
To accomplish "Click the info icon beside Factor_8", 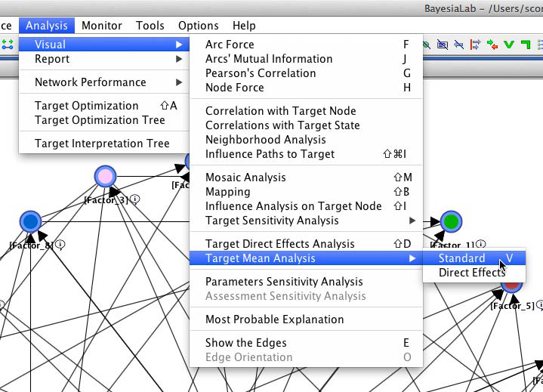I will pyautogui.click(x=60, y=245).
